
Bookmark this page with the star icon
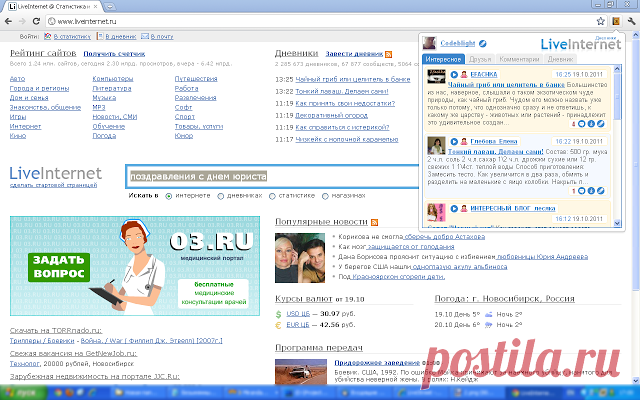click(600, 21)
